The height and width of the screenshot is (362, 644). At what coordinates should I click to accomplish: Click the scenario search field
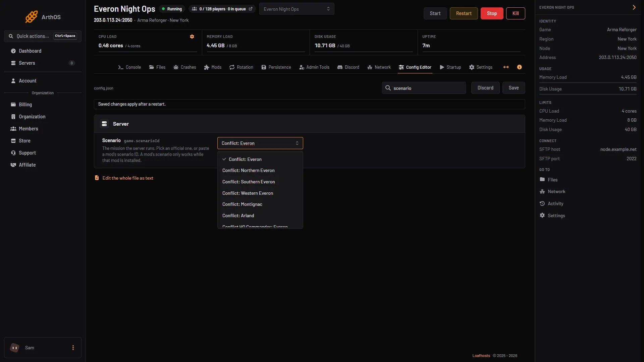(x=424, y=88)
